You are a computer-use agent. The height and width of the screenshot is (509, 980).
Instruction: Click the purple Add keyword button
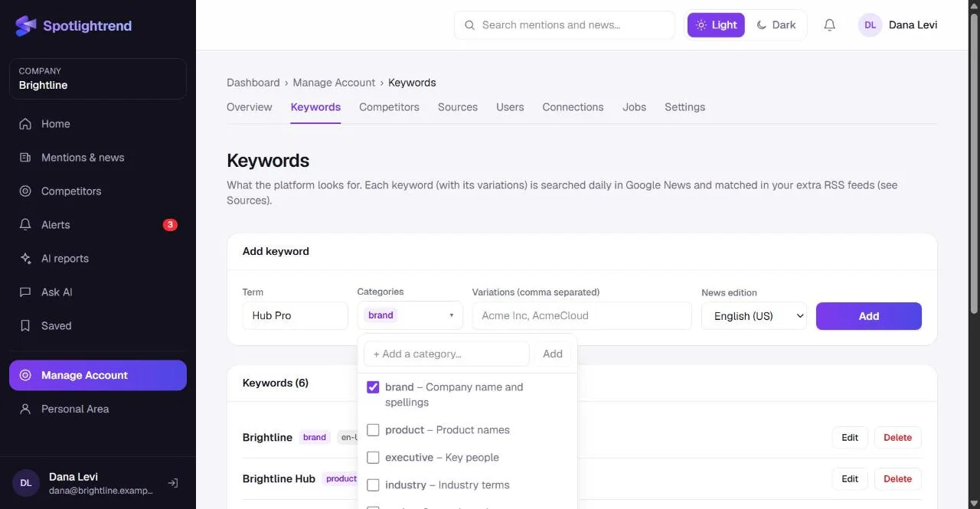tap(869, 316)
